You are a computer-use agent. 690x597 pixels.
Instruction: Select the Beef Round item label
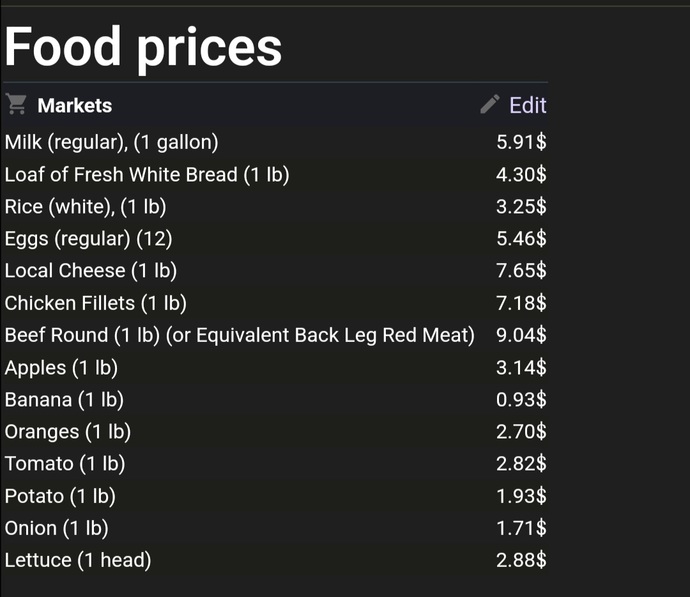point(240,335)
